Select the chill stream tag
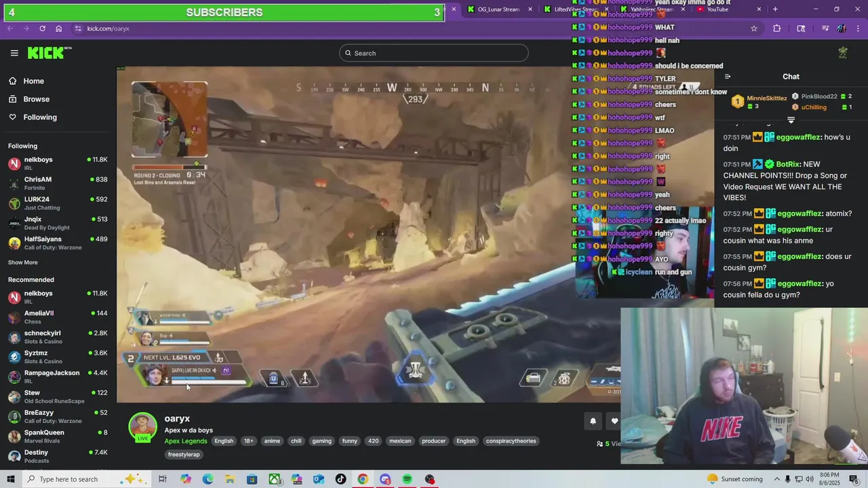Viewport: 868px width, 488px height. click(296, 441)
